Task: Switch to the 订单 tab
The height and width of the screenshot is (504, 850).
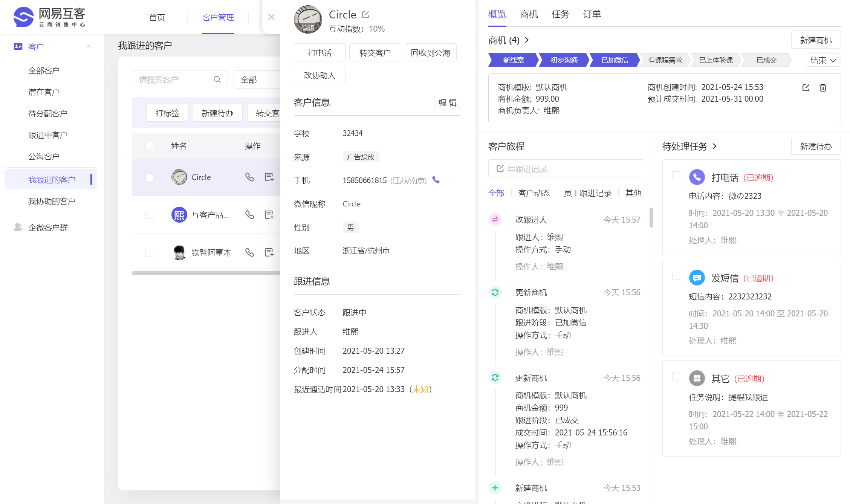Action: coord(592,14)
